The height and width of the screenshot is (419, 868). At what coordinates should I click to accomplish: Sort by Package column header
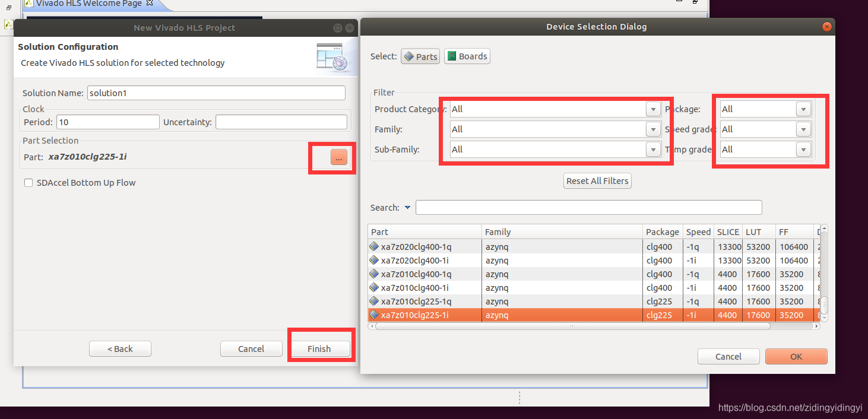click(x=663, y=232)
